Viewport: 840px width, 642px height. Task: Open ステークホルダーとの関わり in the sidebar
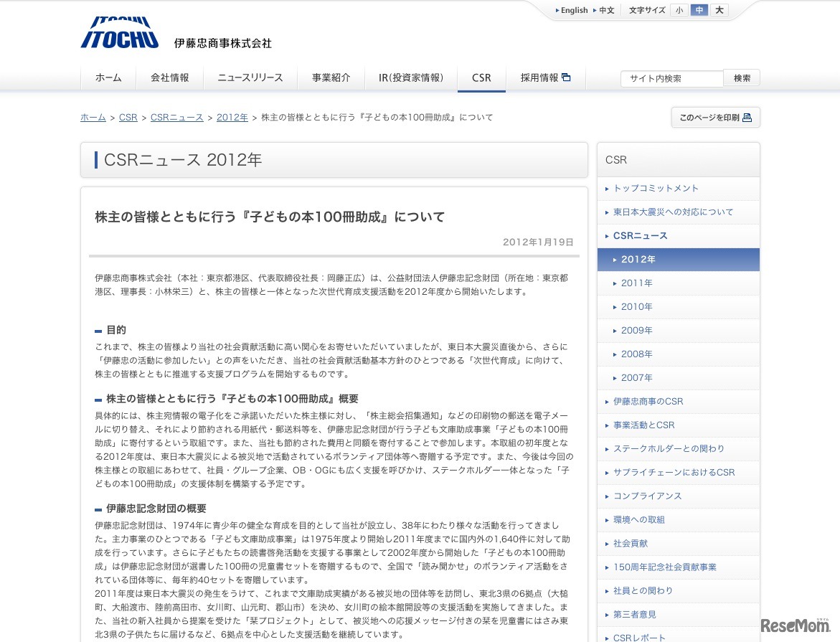[678, 448]
